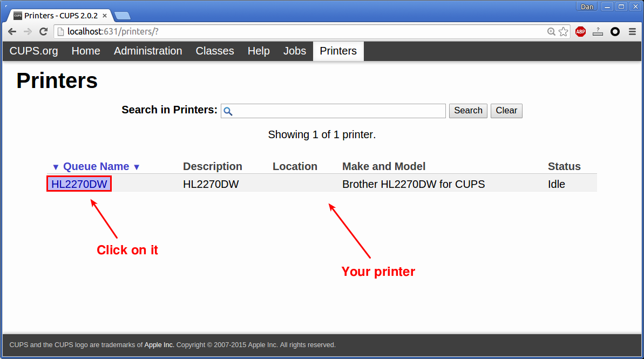This screenshot has width=644, height=359.
Task: Minimize the browser window
Action: pyautogui.click(x=607, y=6)
